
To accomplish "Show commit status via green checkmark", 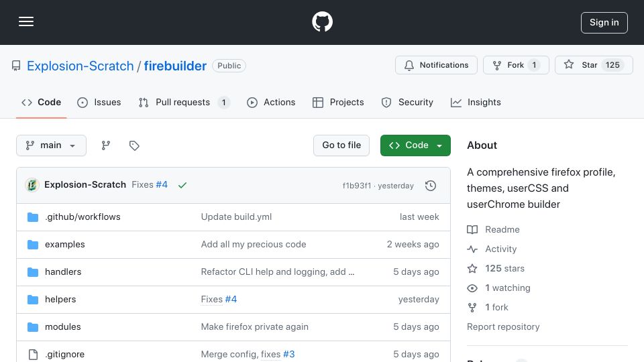I will [182, 186].
